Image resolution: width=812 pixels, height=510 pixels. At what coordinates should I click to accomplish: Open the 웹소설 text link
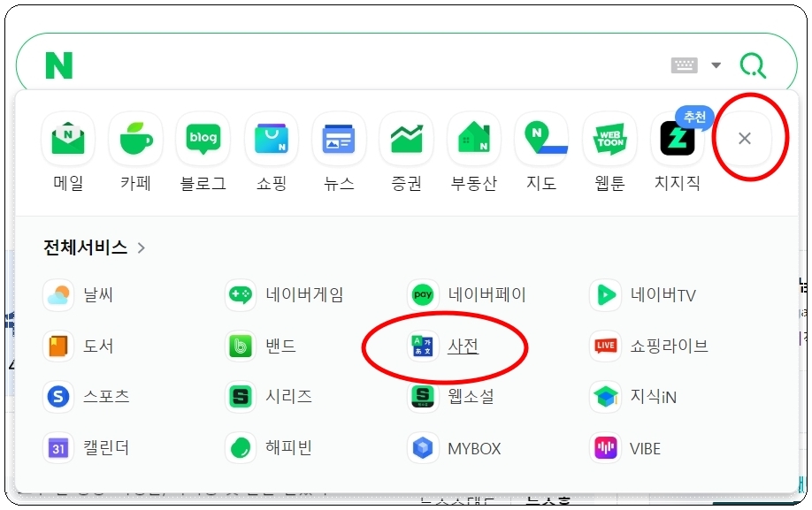[x=471, y=397]
